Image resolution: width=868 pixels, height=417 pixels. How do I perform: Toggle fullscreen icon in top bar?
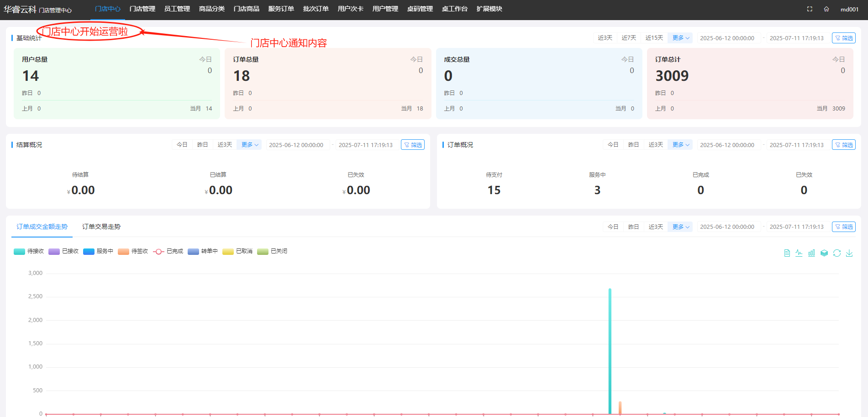click(810, 9)
